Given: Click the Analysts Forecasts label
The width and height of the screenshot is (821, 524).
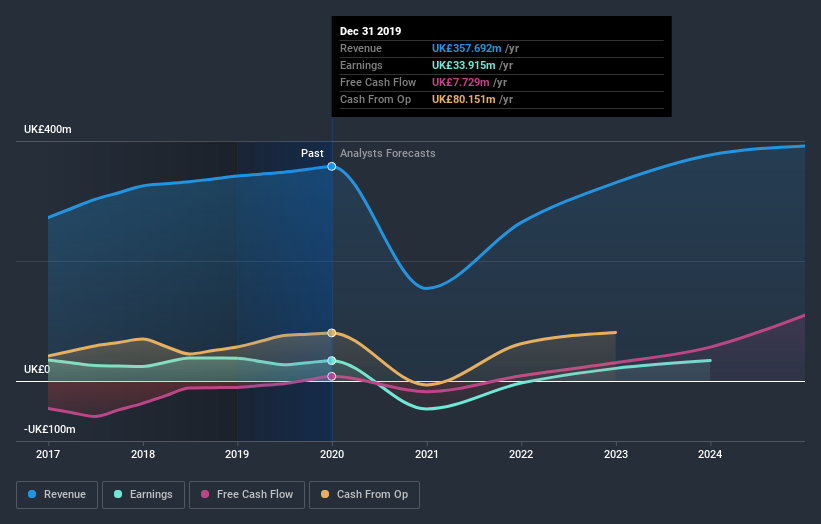Looking at the screenshot, I should pyautogui.click(x=387, y=153).
